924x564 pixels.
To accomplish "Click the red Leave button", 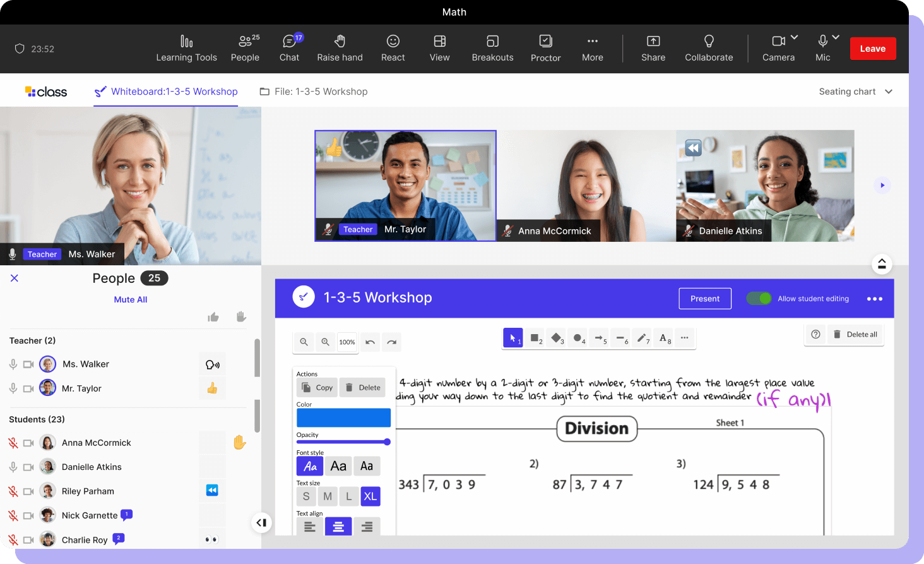I will click(x=872, y=49).
